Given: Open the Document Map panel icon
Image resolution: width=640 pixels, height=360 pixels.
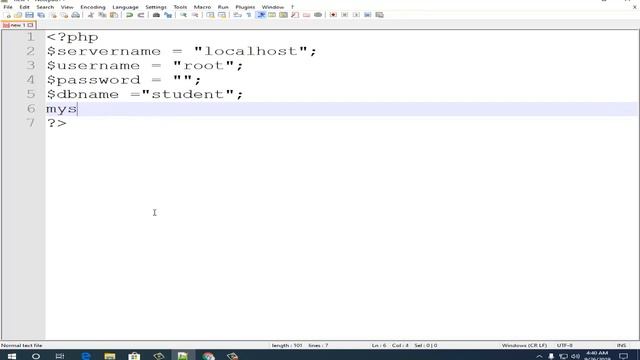Looking at the screenshot, I should (x=283, y=15).
